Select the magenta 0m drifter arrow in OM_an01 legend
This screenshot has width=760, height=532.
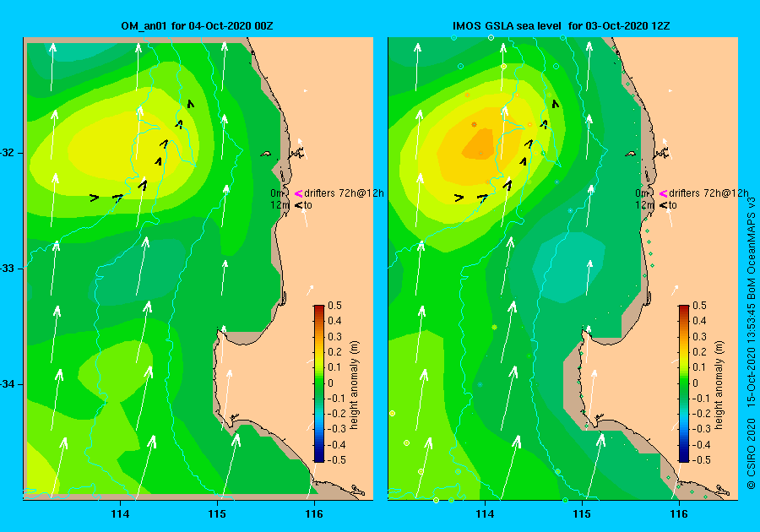tap(299, 193)
